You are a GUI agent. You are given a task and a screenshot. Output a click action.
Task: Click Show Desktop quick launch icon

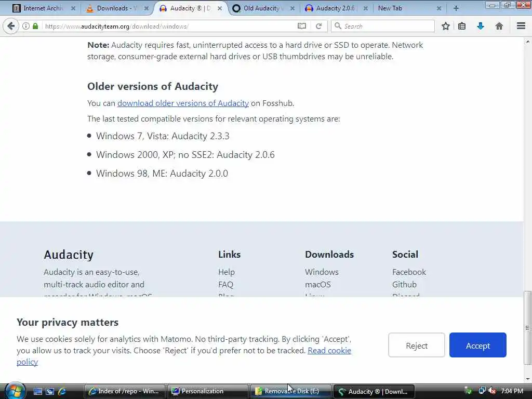click(37, 391)
